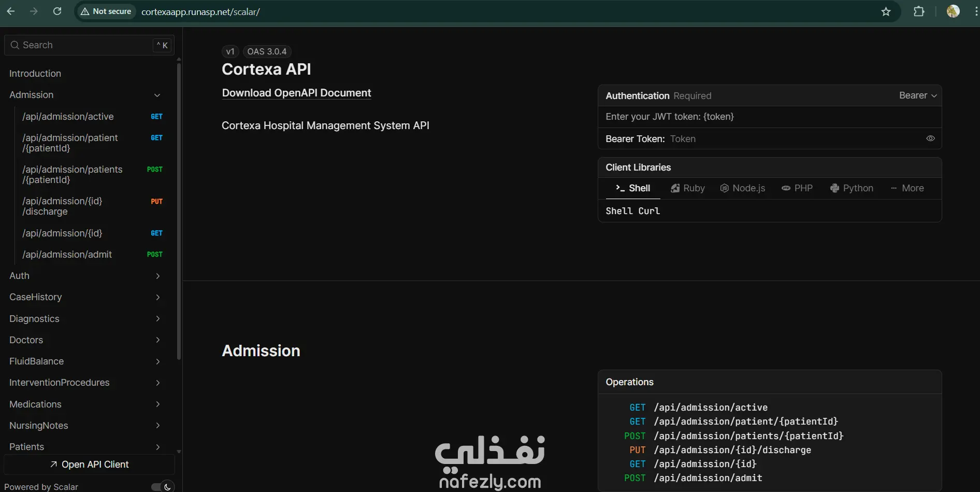
Task: Open the browser profile avatar
Action: 953,11
